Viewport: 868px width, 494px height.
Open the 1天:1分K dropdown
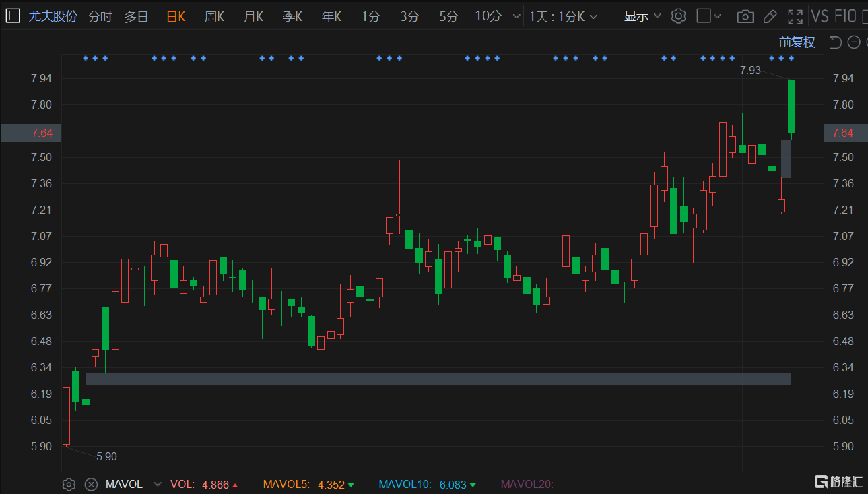(563, 17)
